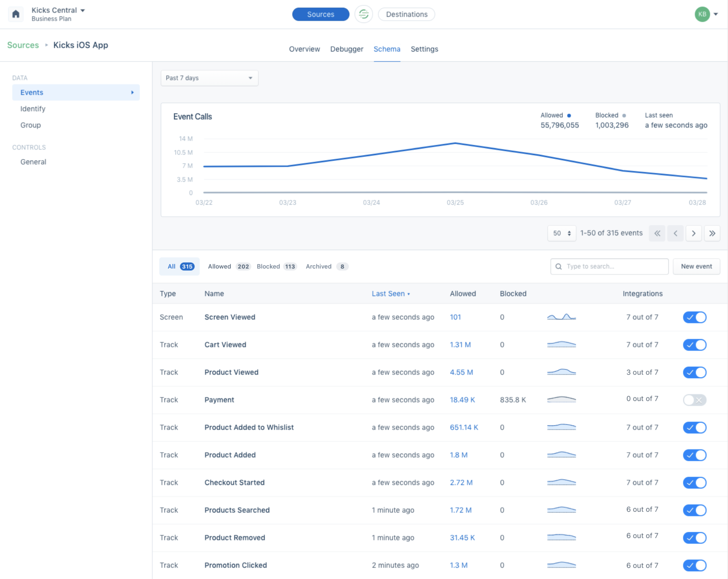Click the search magnifier icon
Screen dimensions: 728x579
pyautogui.click(x=558, y=266)
